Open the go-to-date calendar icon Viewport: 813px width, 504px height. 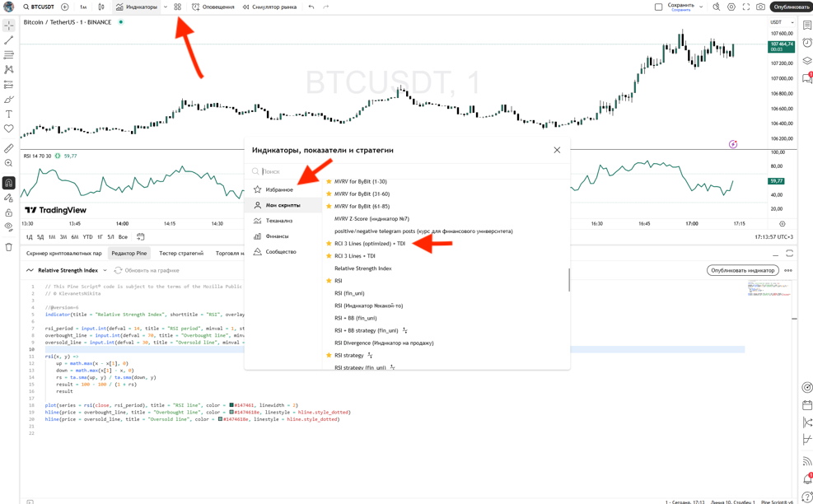click(141, 237)
